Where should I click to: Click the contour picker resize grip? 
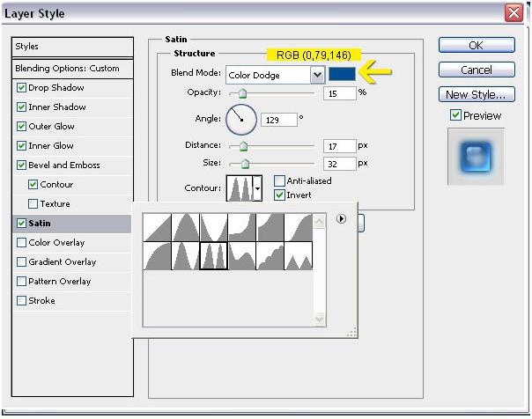(x=352, y=333)
